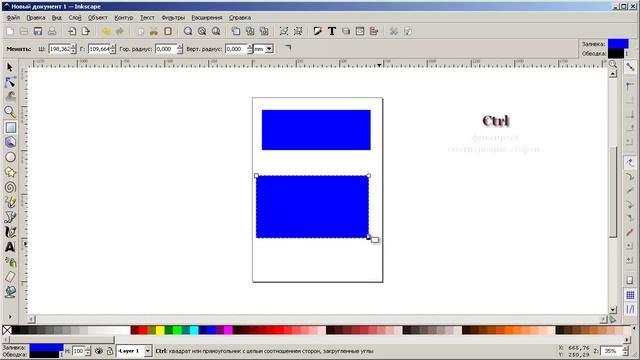The height and width of the screenshot is (360, 640).
Task: Export the drawing as bitmap
Action: pos(86,31)
